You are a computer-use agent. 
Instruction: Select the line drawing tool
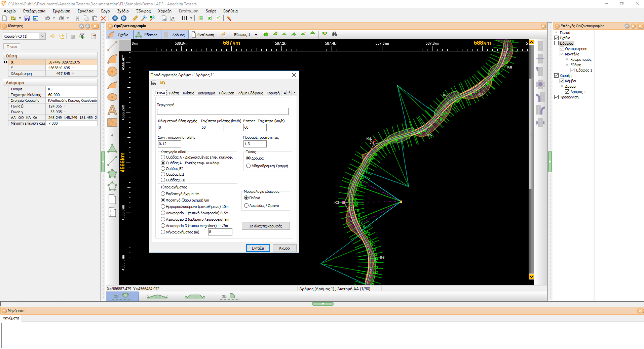(x=112, y=46)
